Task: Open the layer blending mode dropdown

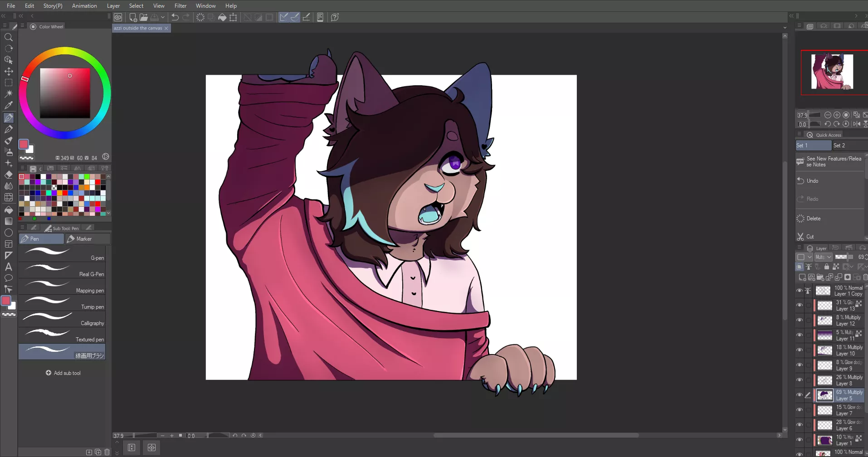Action: coord(823,257)
